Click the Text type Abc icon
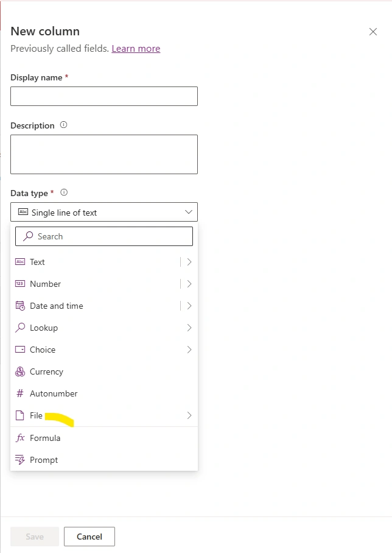 20,262
